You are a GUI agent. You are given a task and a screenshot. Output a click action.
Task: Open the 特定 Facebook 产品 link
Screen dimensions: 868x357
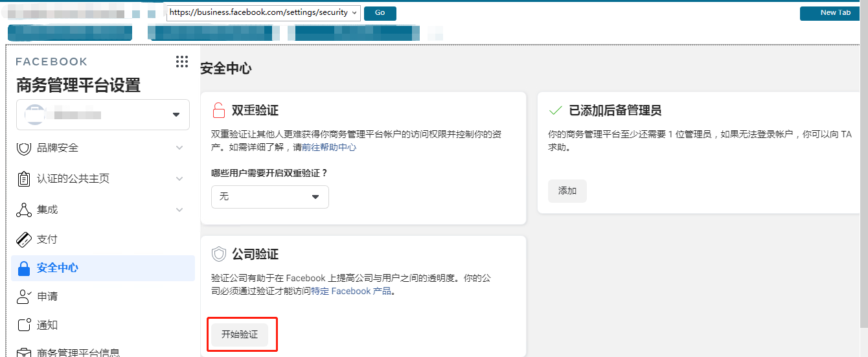pyautogui.click(x=351, y=291)
